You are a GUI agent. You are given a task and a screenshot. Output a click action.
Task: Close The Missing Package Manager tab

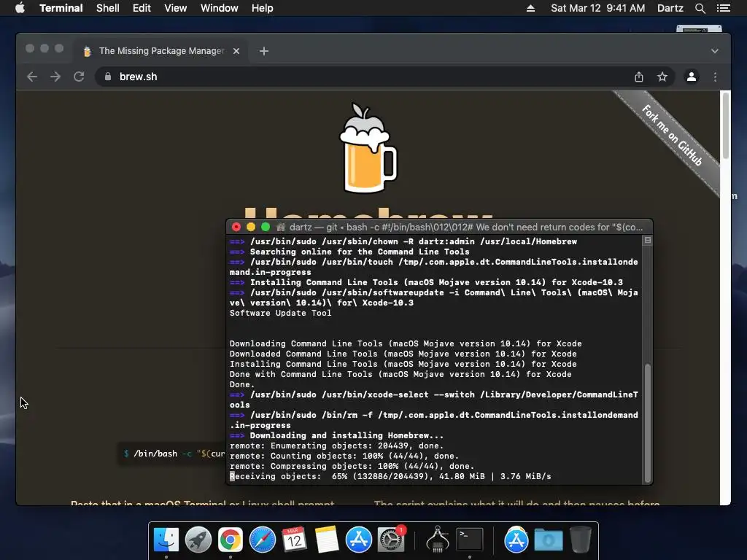(x=236, y=51)
